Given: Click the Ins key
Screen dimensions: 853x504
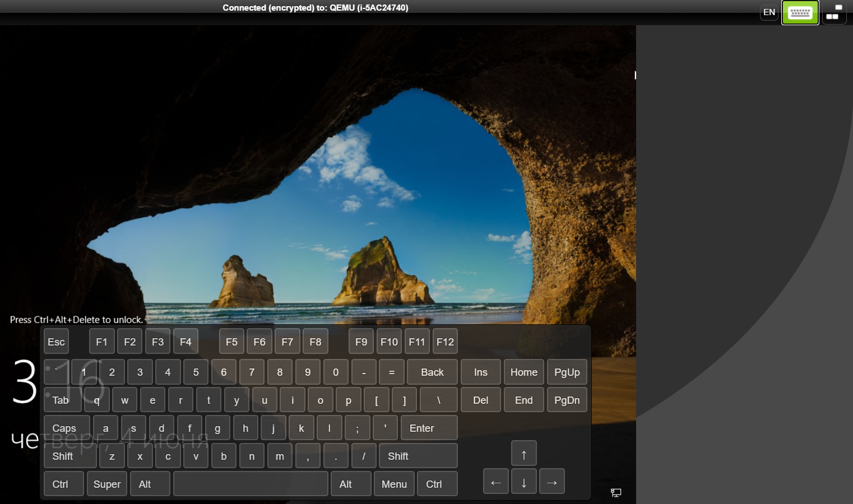Looking at the screenshot, I should [480, 372].
